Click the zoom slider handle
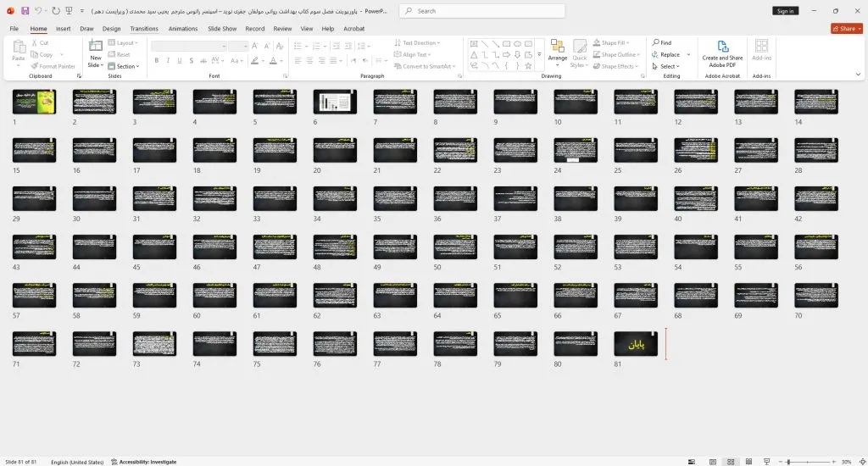868x466 pixels. (x=788, y=462)
